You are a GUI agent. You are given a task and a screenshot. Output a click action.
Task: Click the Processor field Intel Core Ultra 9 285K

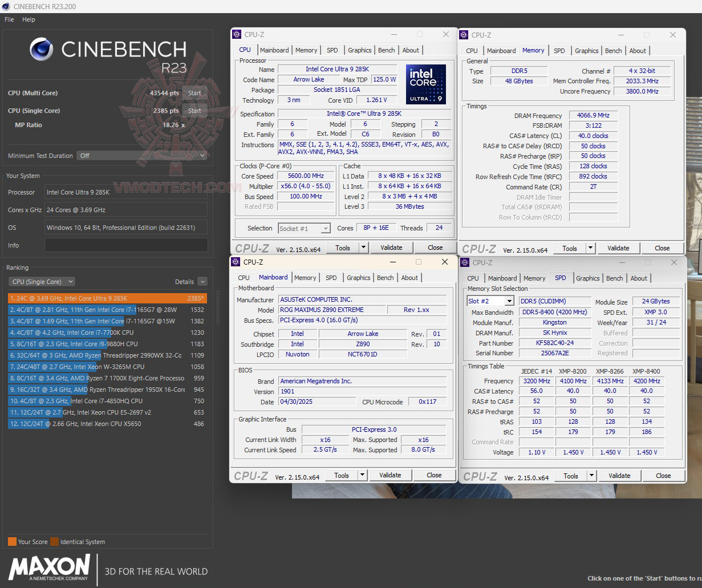tap(126, 192)
